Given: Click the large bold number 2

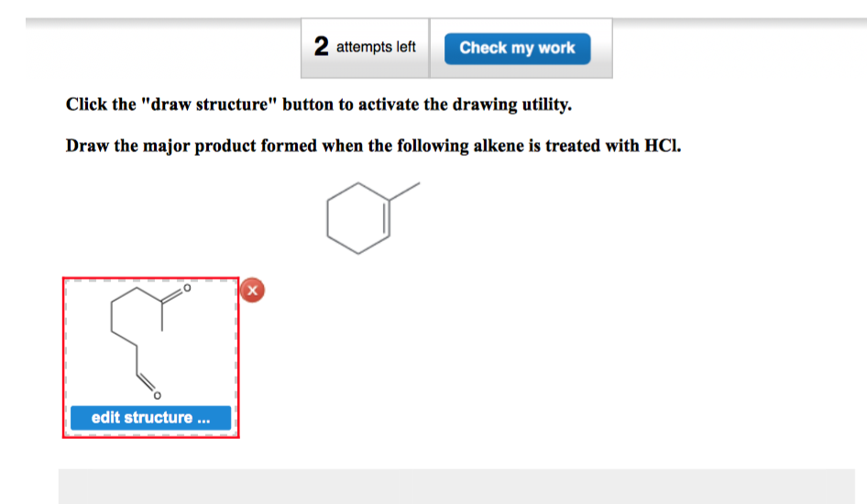Looking at the screenshot, I should (322, 47).
